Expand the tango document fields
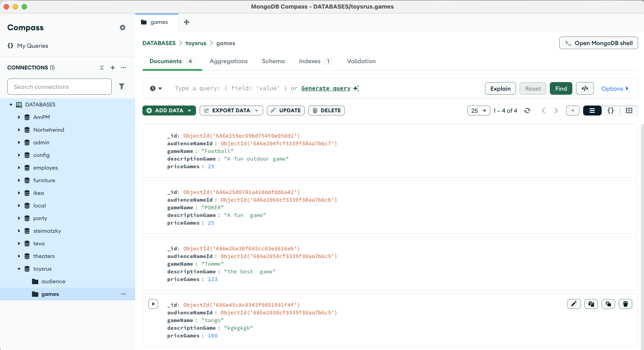Viewport: 644px width, 350px height. click(x=153, y=304)
